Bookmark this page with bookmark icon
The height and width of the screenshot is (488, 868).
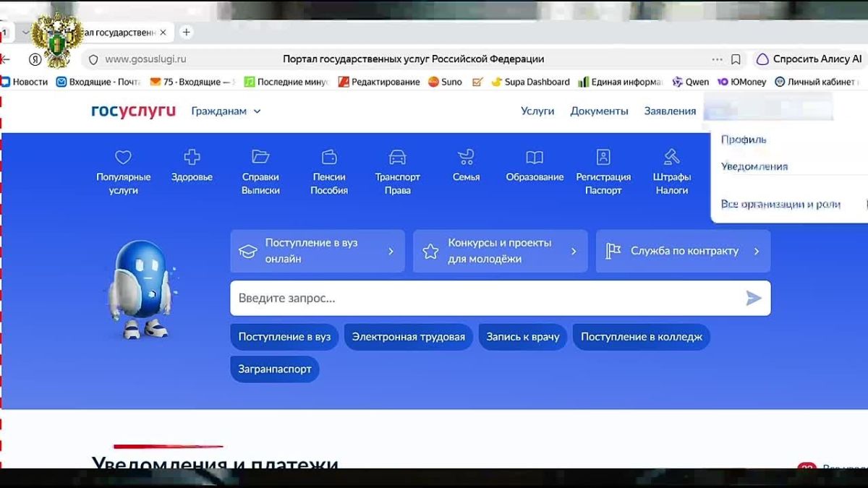pyautogui.click(x=736, y=59)
